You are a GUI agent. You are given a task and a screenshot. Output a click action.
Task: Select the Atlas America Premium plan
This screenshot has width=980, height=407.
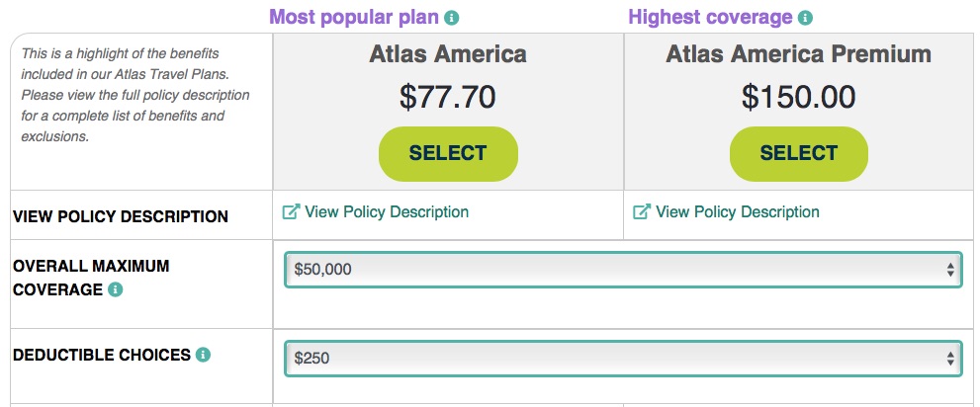(x=799, y=153)
